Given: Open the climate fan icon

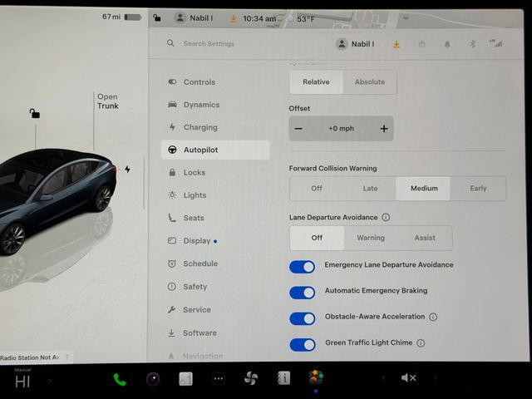Looking at the screenshot, I should [x=250, y=379].
